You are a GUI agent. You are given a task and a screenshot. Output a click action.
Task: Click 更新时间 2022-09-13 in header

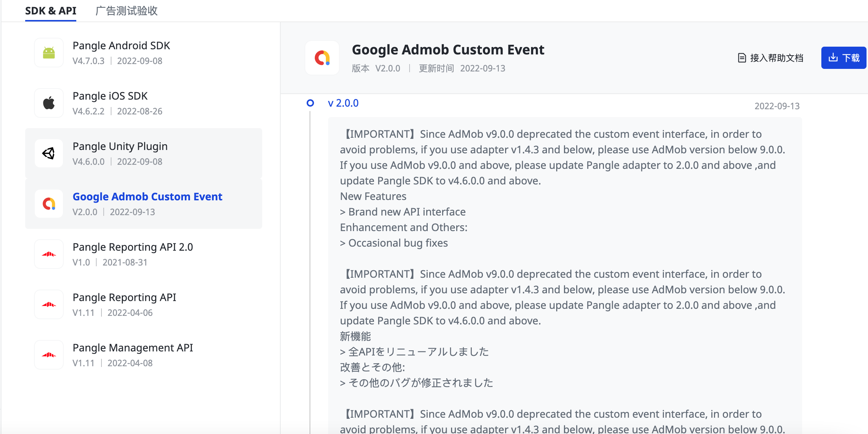(462, 69)
